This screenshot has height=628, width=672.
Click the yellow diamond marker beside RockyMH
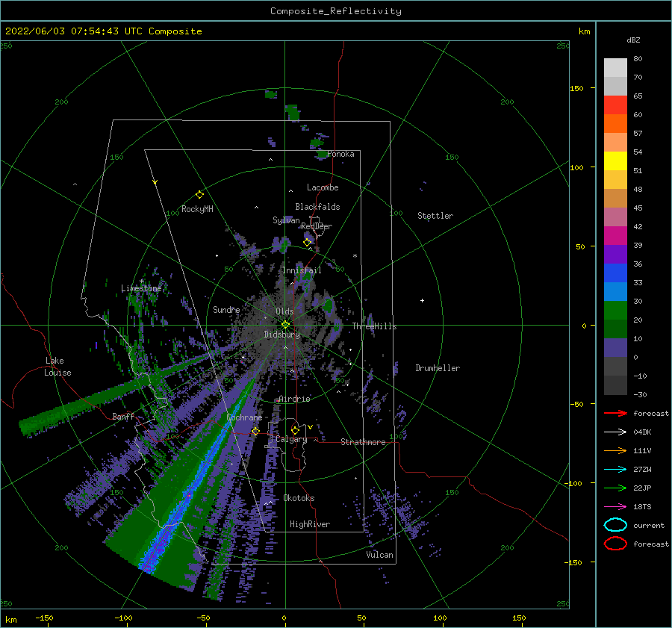point(199,195)
